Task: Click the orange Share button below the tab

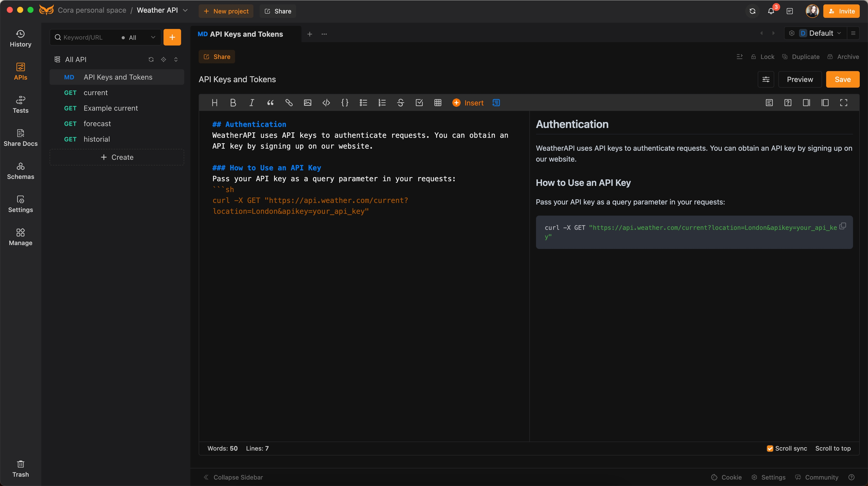Action: 217,57
